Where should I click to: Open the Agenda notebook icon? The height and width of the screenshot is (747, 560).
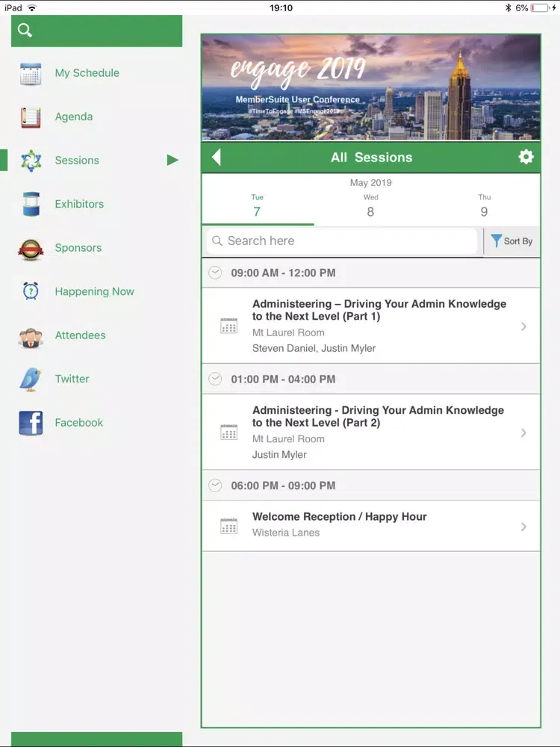tap(31, 117)
